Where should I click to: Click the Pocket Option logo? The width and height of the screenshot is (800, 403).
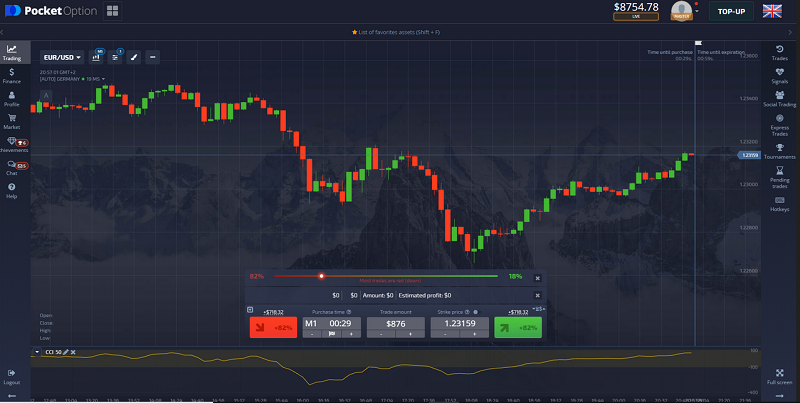51,11
